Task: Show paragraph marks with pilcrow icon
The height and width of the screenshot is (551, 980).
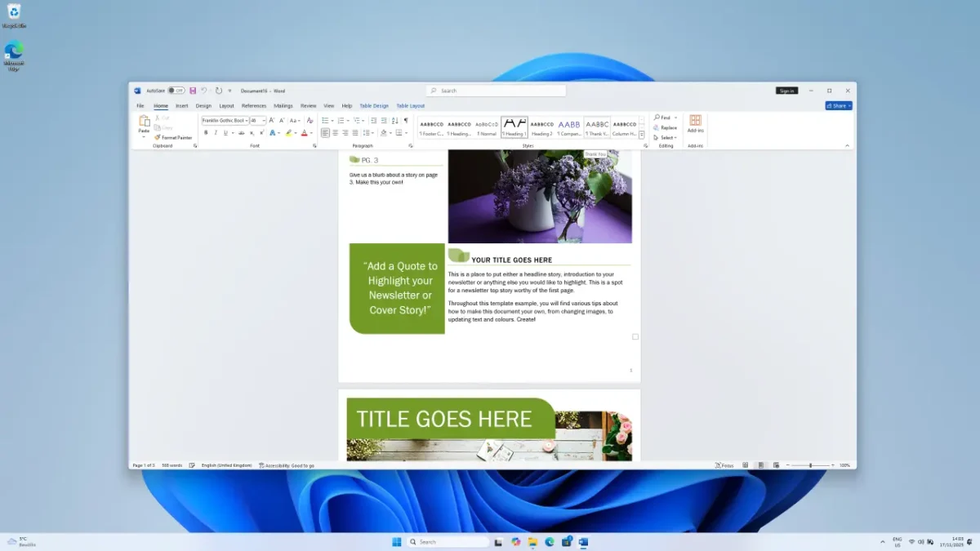Action: click(x=406, y=120)
